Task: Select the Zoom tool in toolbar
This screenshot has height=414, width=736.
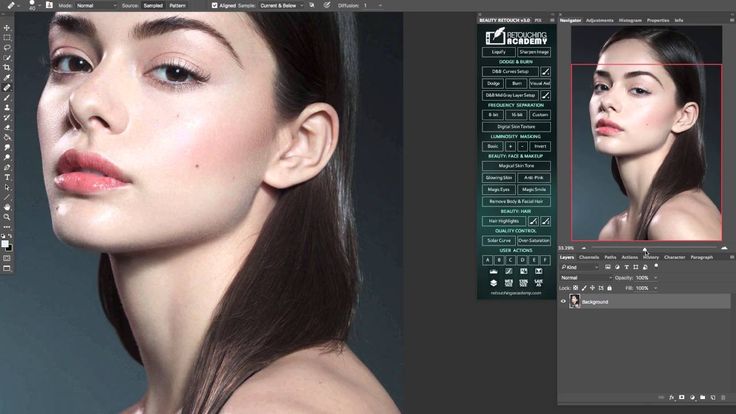Action: [7, 217]
